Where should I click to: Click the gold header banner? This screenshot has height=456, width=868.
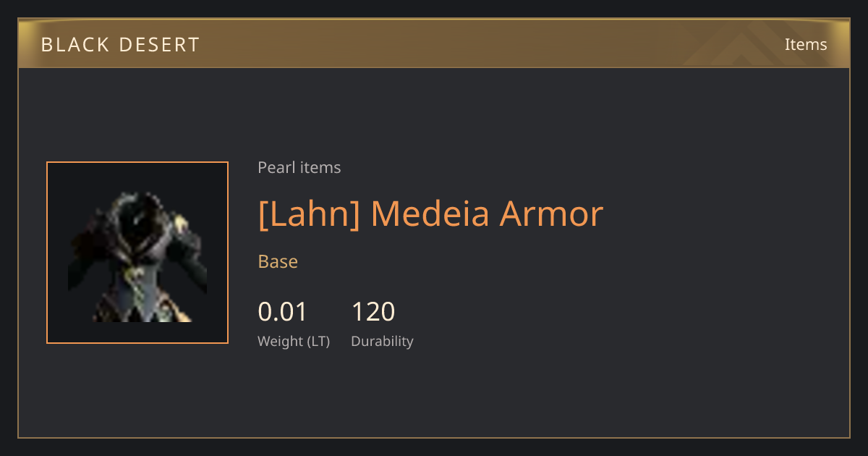434,43
